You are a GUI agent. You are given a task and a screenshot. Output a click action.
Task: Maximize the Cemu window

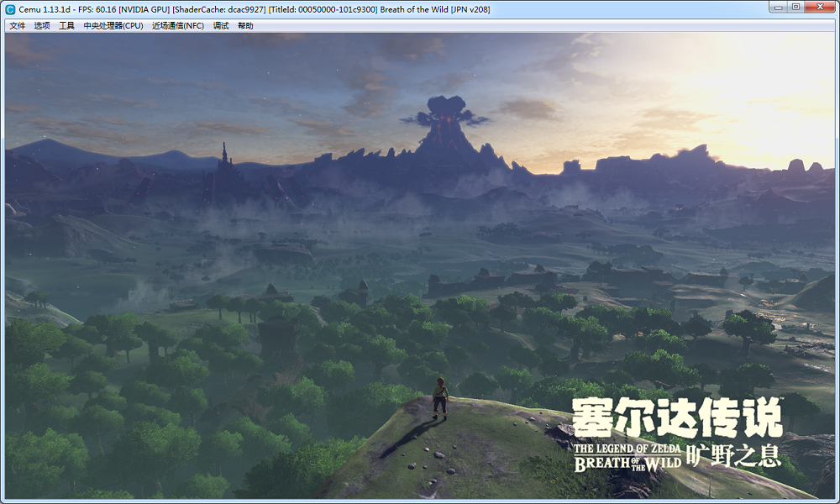pos(795,8)
